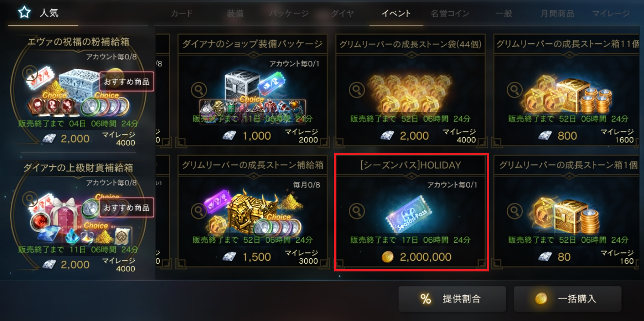Go to the パッケージ tab
The height and width of the screenshot is (321, 644).
289,14
